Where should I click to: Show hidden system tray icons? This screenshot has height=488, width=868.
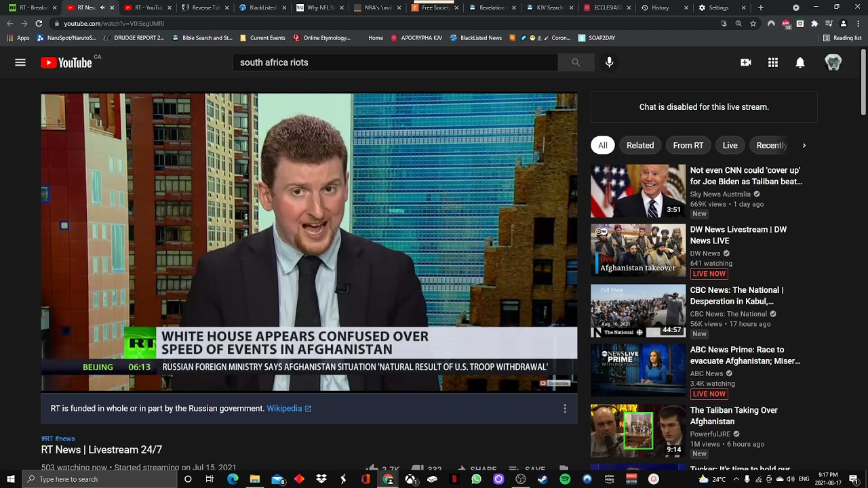pyautogui.click(x=736, y=479)
